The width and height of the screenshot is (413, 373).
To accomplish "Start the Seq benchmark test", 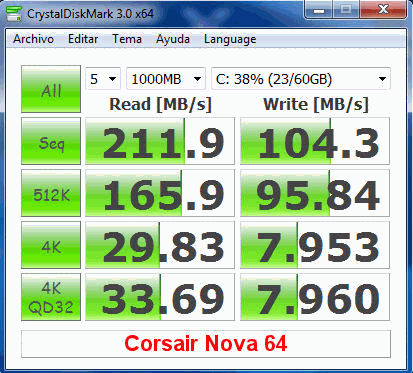I will click(51, 141).
